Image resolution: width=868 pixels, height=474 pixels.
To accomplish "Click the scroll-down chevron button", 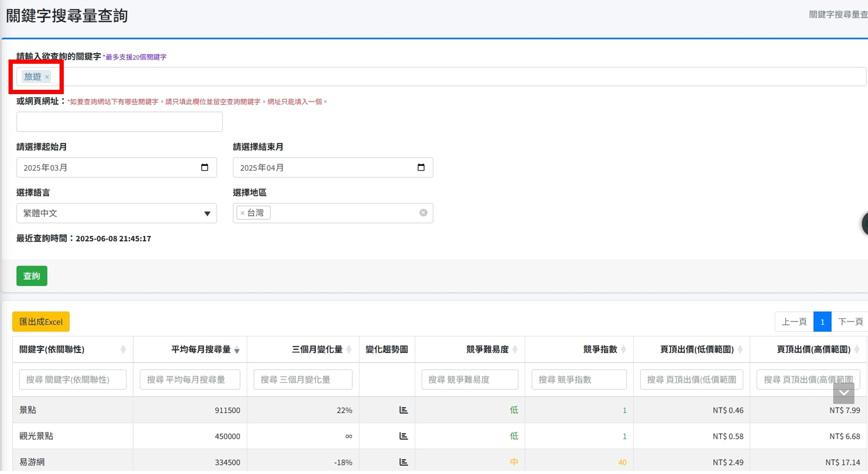I will (x=843, y=393).
